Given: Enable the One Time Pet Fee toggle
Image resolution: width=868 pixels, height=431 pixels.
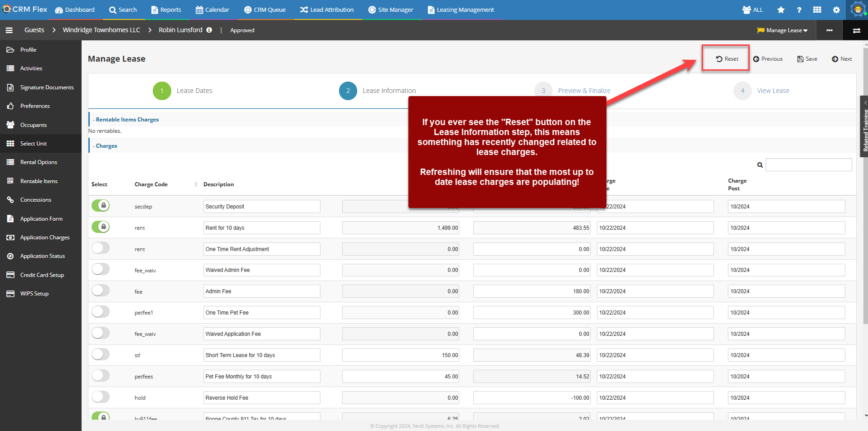Looking at the screenshot, I should tap(101, 312).
